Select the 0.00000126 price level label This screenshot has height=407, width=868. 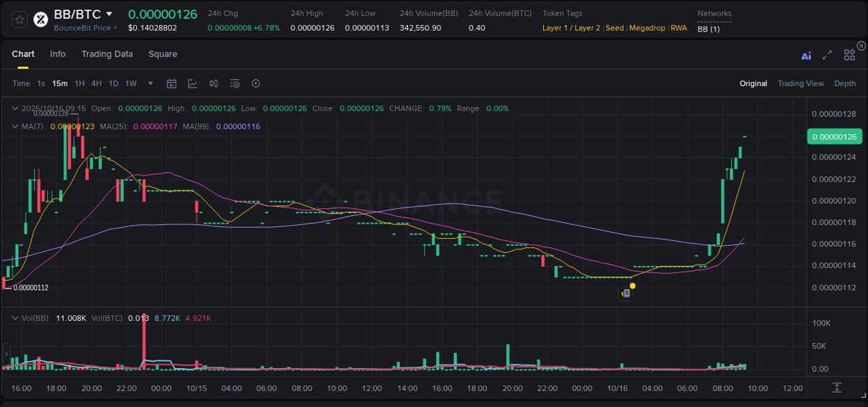coord(833,137)
